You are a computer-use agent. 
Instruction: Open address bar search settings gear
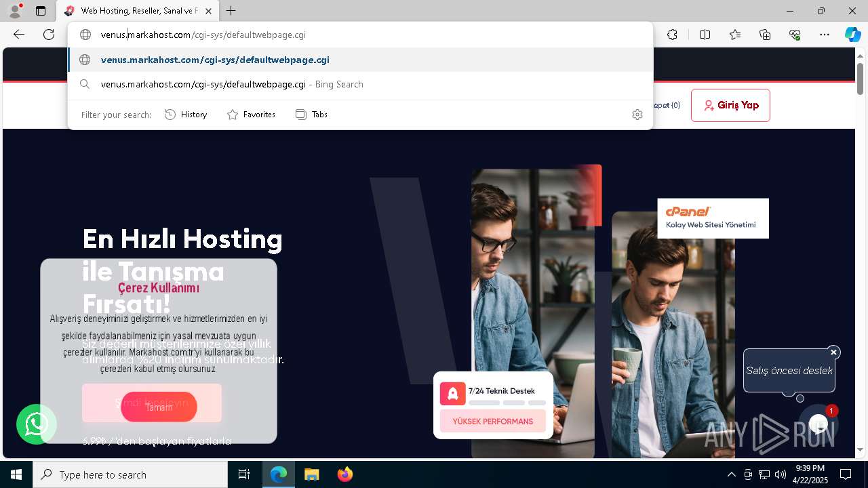[x=637, y=115]
